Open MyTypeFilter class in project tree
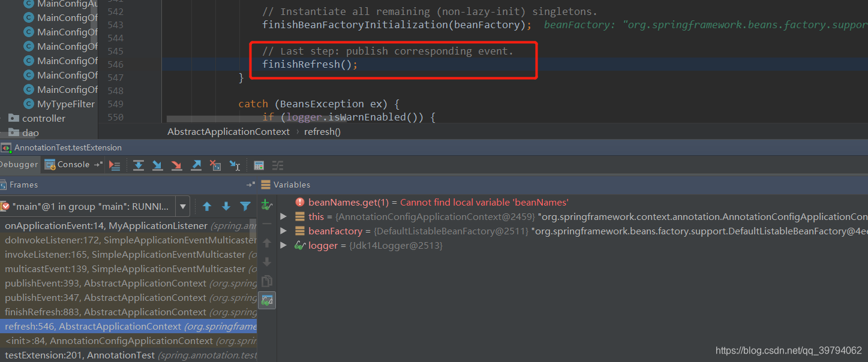 (65, 104)
